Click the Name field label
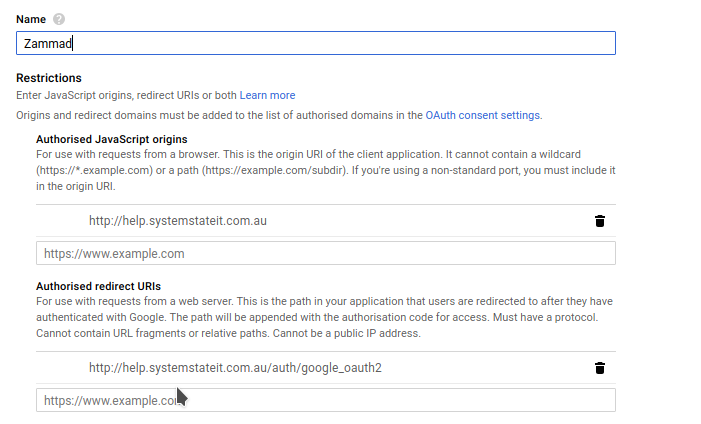This screenshot has width=701, height=424. click(x=32, y=20)
